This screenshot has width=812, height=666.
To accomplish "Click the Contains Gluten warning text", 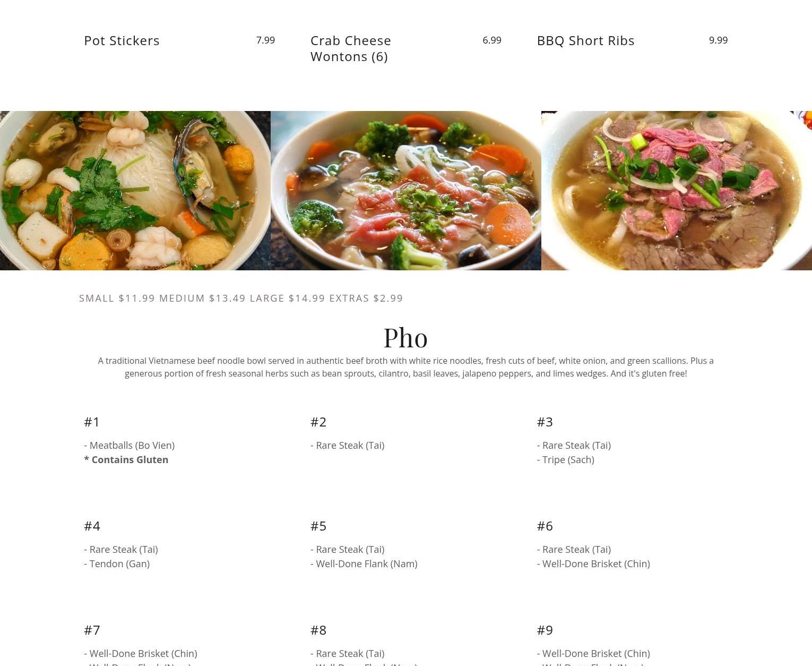I will tap(126, 459).
